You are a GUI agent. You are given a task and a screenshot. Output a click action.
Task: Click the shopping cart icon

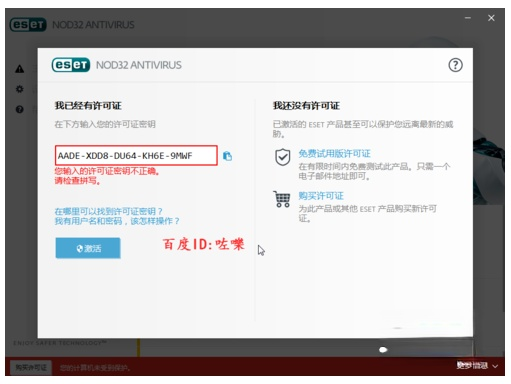[282, 199]
